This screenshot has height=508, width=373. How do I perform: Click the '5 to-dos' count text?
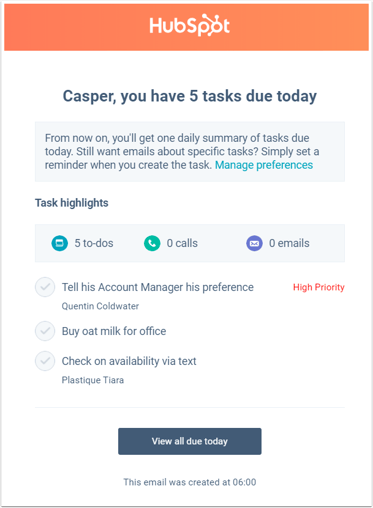(94, 243)
